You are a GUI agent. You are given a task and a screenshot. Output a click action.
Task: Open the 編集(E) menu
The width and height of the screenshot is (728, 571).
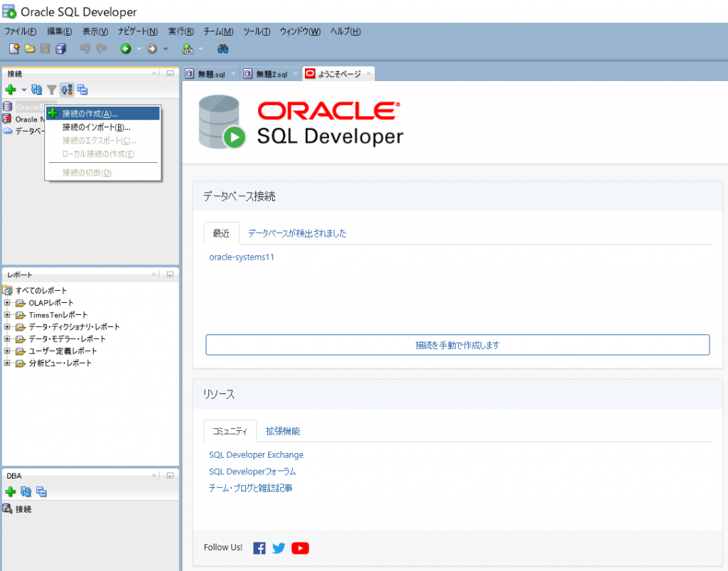(60, 31)
